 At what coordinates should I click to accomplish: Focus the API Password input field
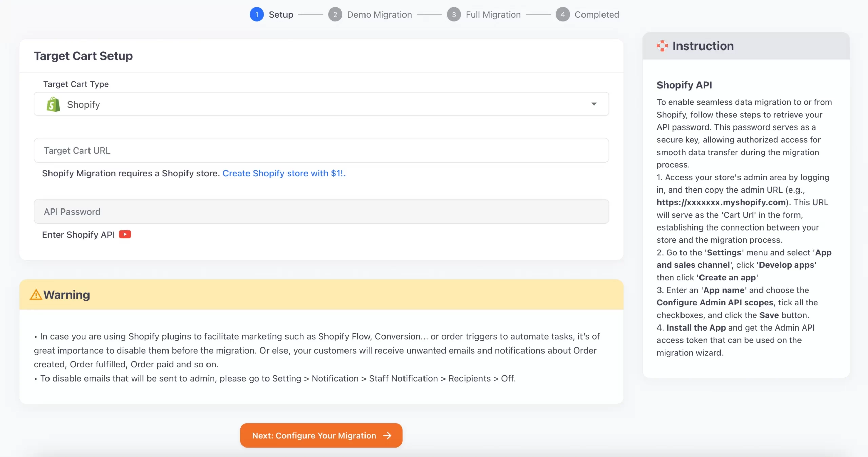[x=321, y=212]
